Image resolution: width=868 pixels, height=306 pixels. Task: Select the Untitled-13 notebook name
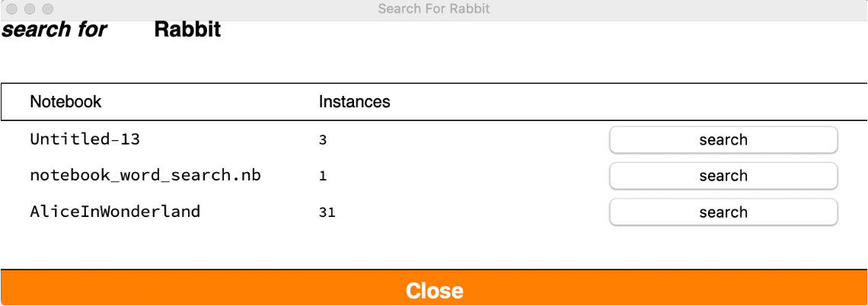[85, 139]
